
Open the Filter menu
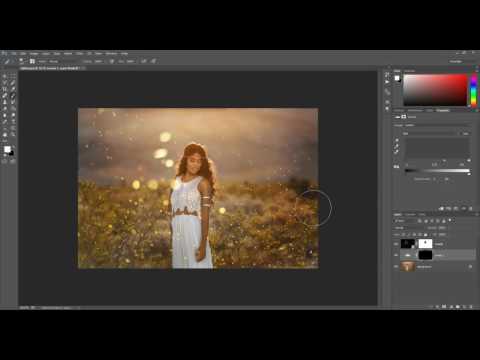(79, 53)
